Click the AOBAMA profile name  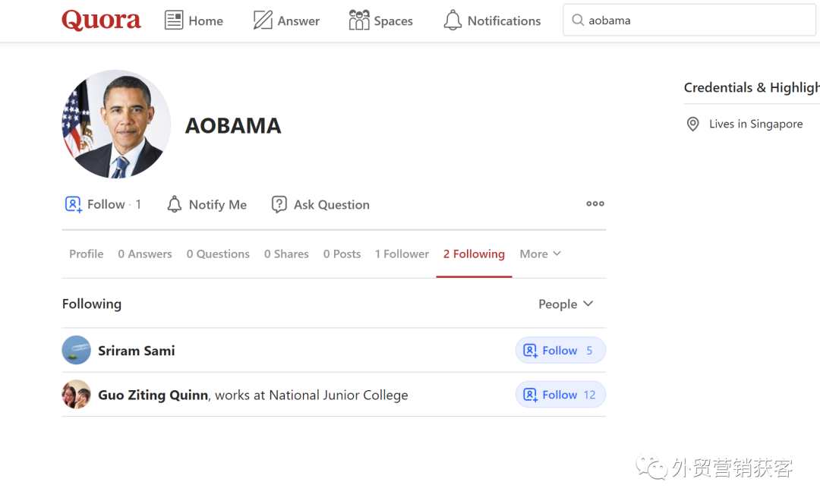tap(233, 125)
